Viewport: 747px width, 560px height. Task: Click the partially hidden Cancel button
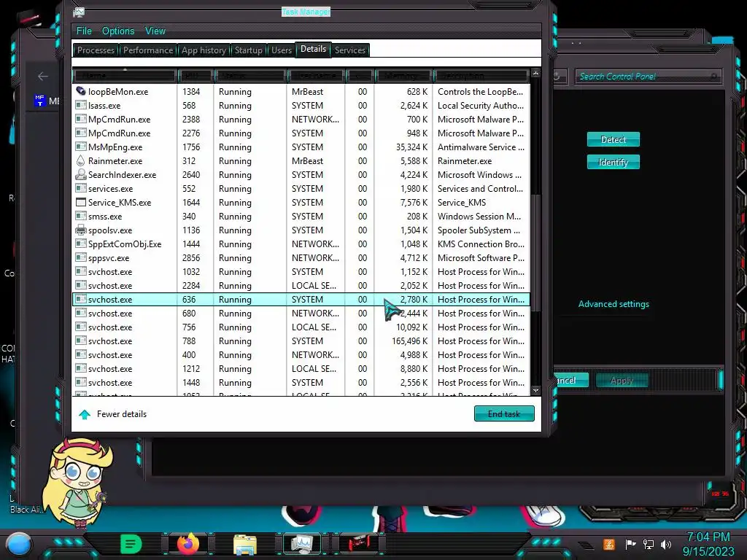[572, 381]
